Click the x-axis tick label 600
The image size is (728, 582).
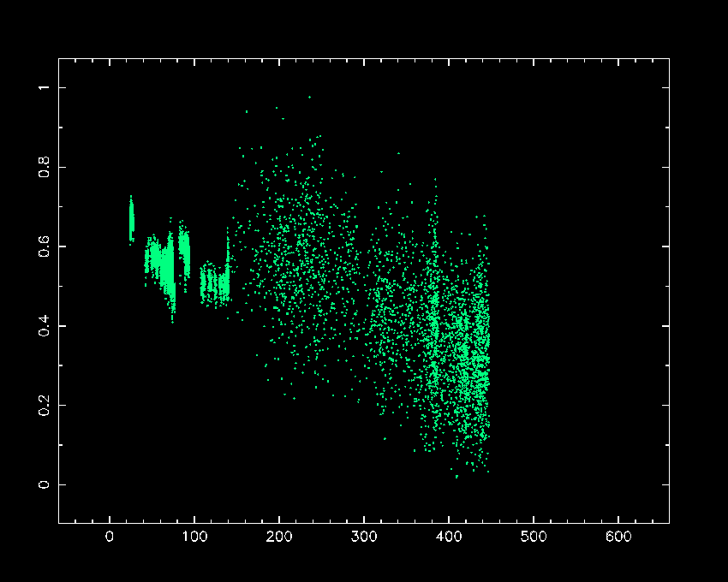(x=618, y=537)
